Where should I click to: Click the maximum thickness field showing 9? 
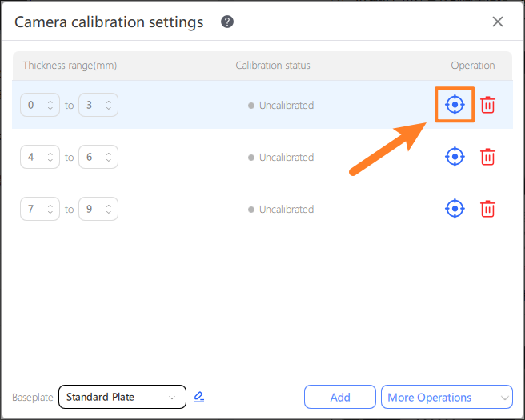[x=92, y=209]
